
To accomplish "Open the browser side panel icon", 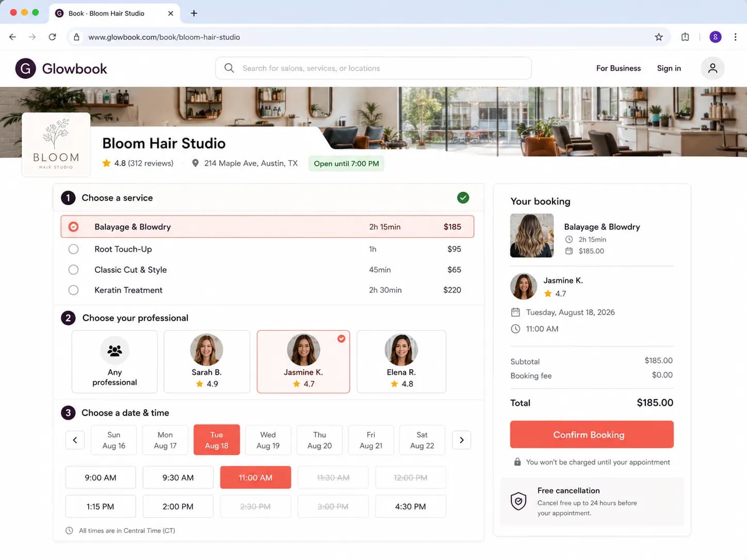I will (x=685, y=37).
